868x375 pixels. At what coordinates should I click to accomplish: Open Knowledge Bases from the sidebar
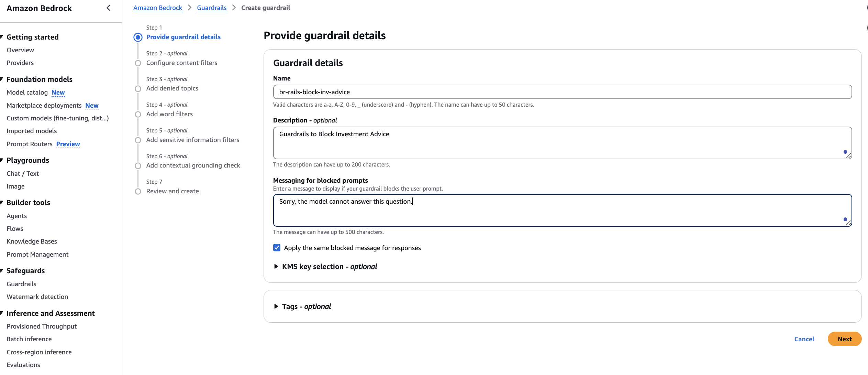[x=32, y=241]
